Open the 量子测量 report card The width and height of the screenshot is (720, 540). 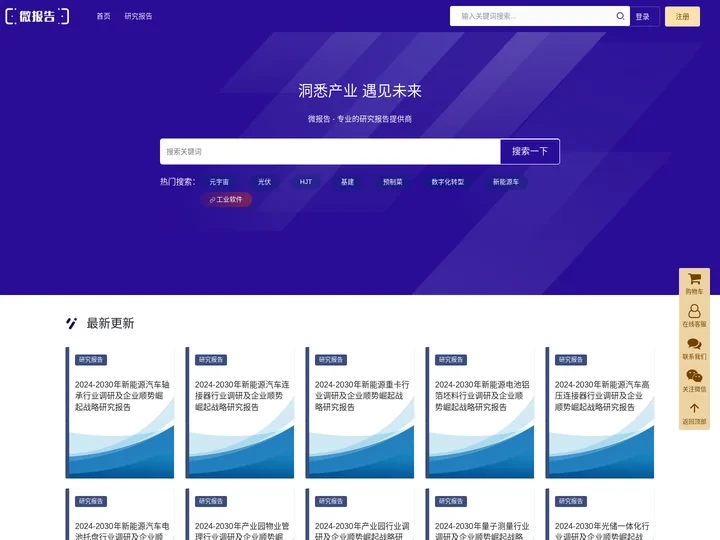tap(480, 514)
